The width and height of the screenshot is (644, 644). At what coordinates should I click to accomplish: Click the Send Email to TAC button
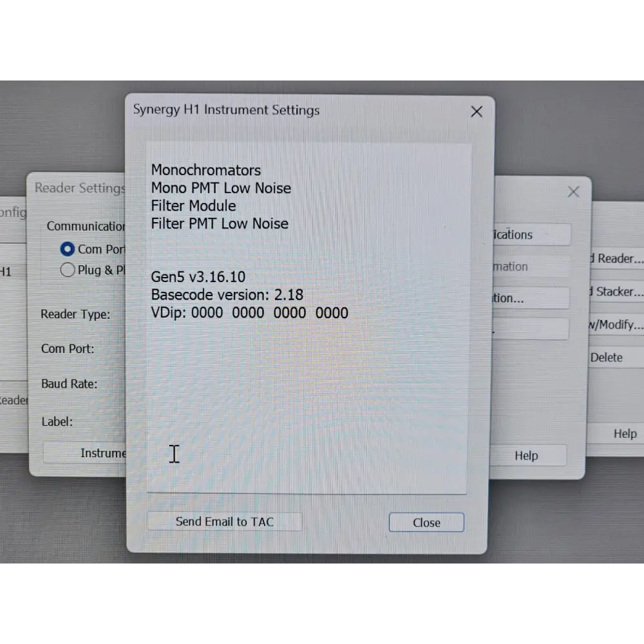[224, 522]
